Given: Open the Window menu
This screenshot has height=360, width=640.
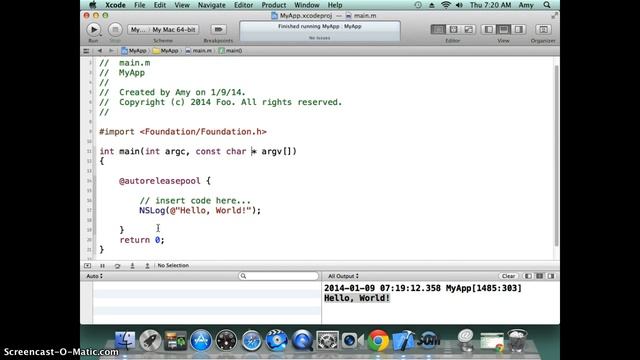Looking at the screenshot, I should [x=307, y=5].
